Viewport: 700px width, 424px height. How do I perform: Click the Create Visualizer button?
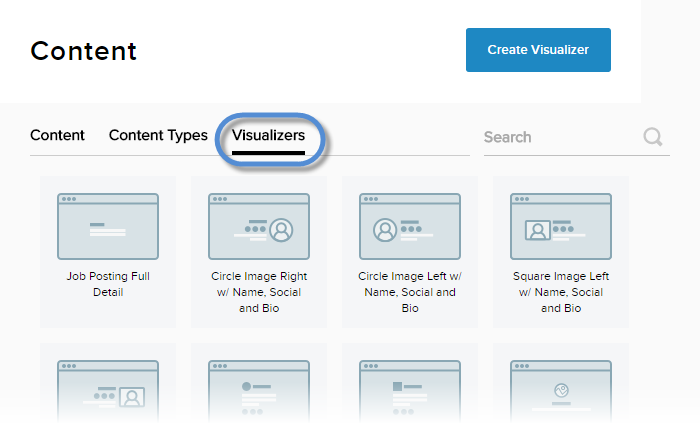(538, 50)
